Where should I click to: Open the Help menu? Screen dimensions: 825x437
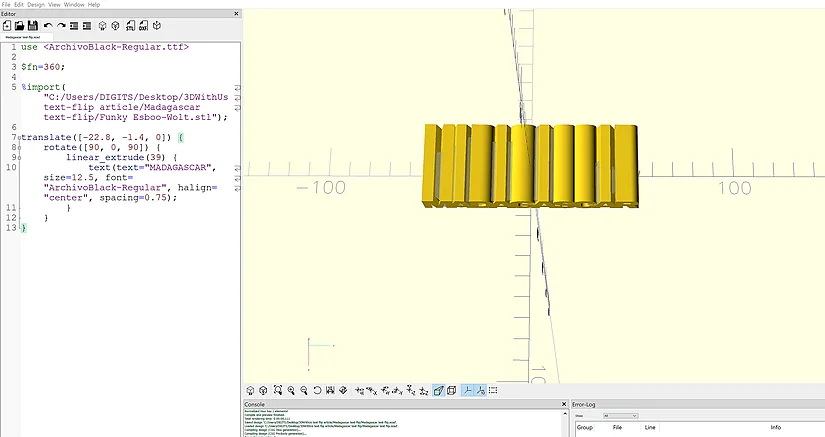tap(94, 4)
